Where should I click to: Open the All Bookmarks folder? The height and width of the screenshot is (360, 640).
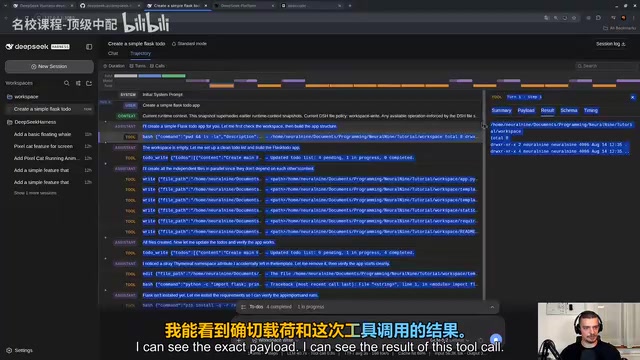coord(620,28)
